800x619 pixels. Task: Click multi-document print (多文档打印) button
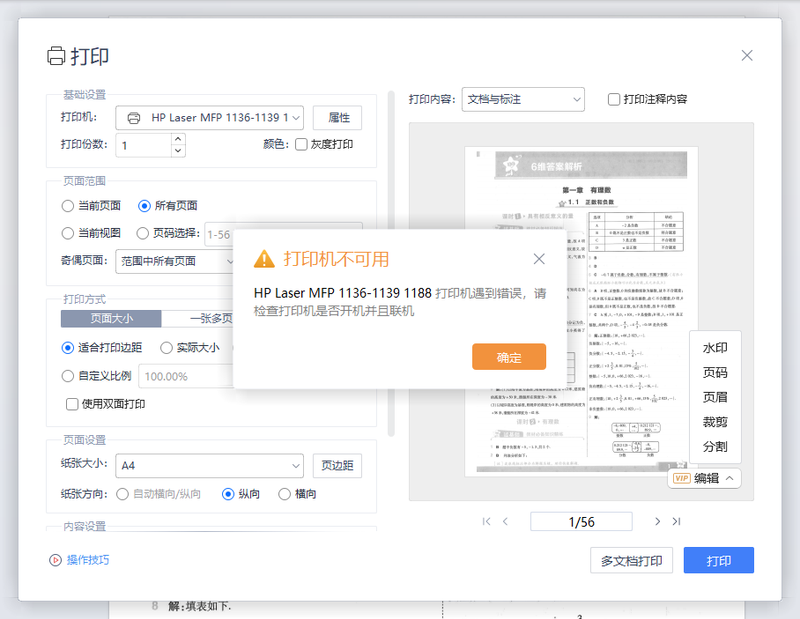click(631, 560)
